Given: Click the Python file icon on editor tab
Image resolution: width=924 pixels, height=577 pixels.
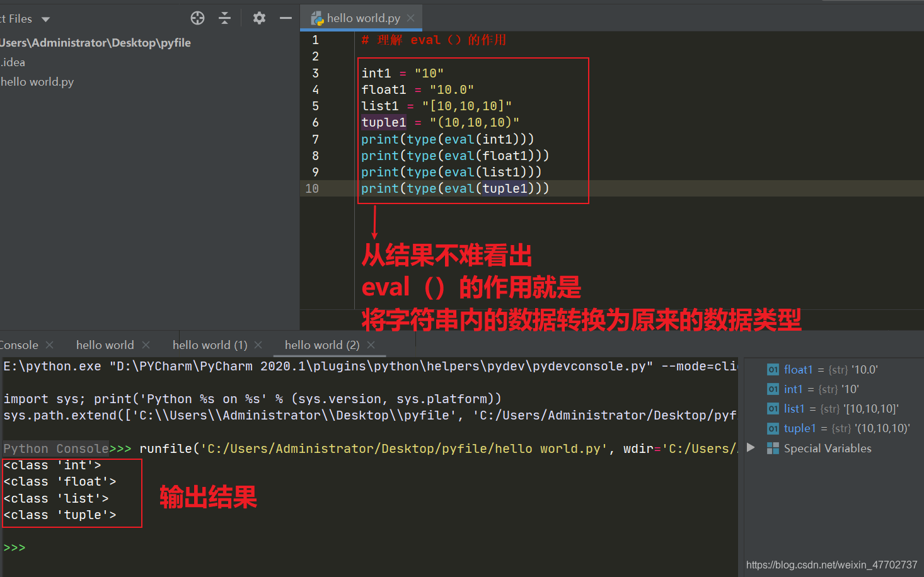Looking at the screenshot, I should (317, 18).
